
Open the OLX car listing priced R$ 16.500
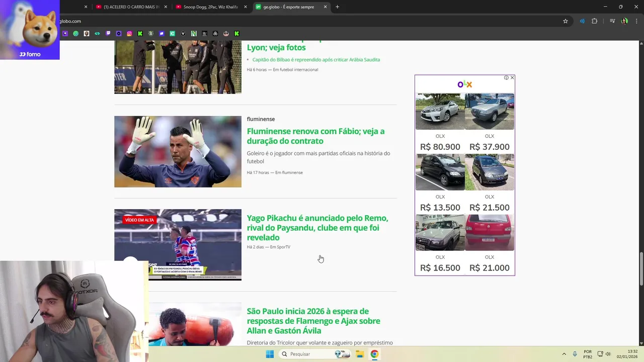coord(440,244)
